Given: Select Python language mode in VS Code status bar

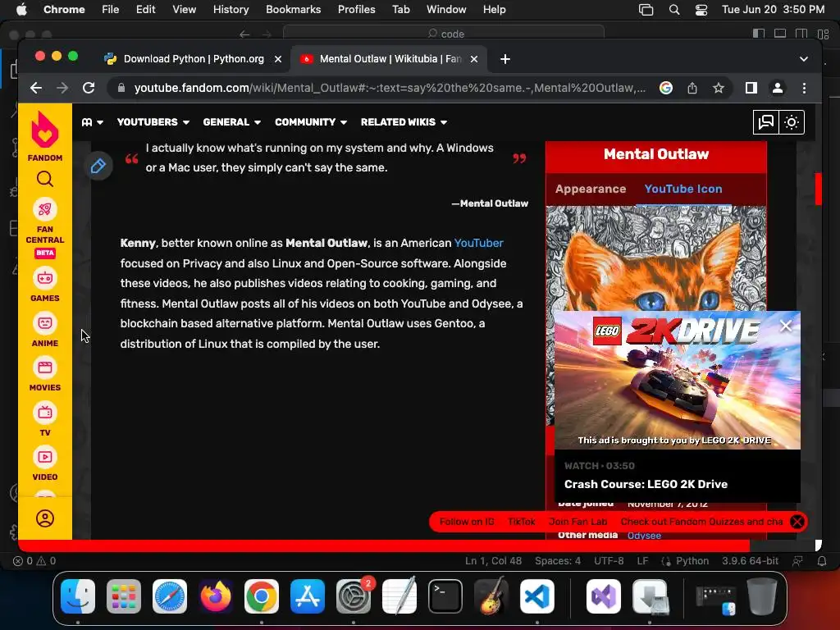Looking at the screenshot, I should click(692, 561).
